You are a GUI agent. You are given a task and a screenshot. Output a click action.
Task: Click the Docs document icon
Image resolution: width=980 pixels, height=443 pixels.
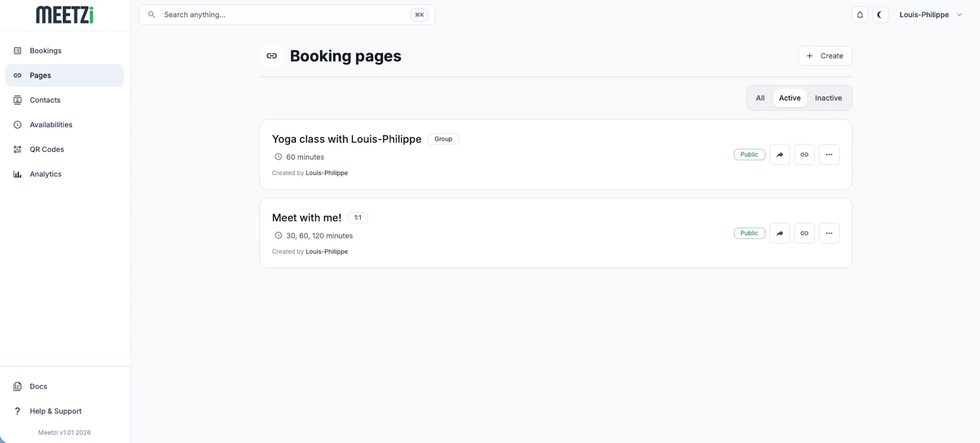coord(18,387)
